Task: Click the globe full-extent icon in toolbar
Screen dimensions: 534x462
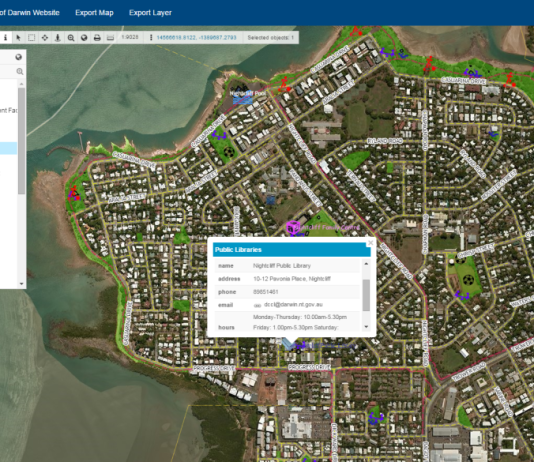Action: (x=84, y=37)
